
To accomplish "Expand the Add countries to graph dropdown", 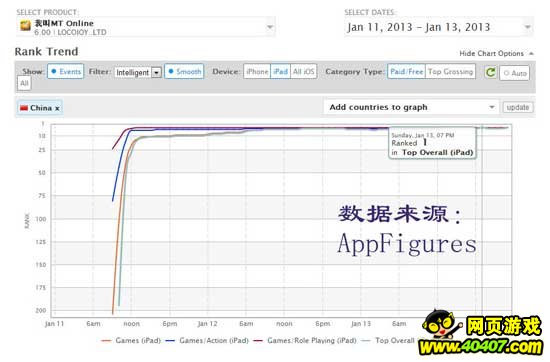I will (410, 107).
